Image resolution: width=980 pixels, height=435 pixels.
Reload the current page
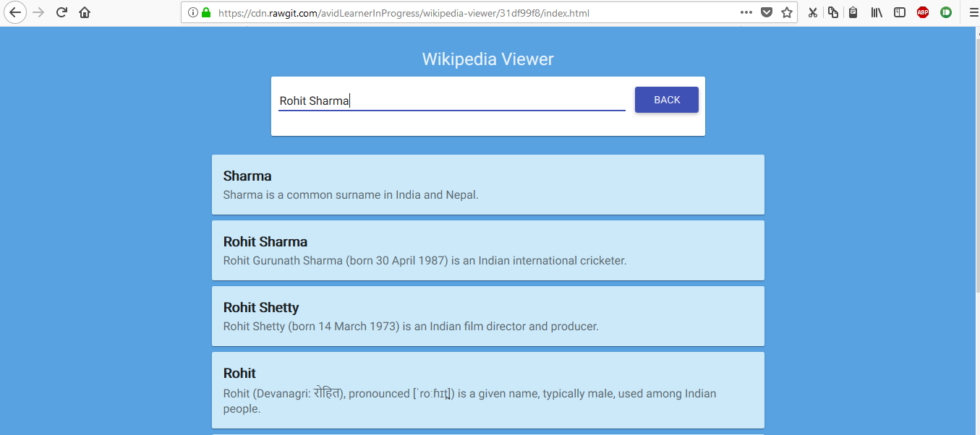[x=61, y=12]
